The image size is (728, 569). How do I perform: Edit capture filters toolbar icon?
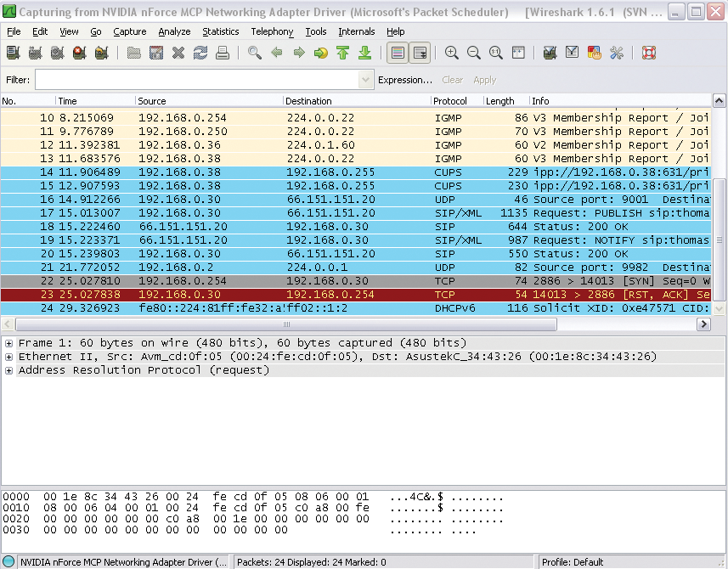coord(550,53)
